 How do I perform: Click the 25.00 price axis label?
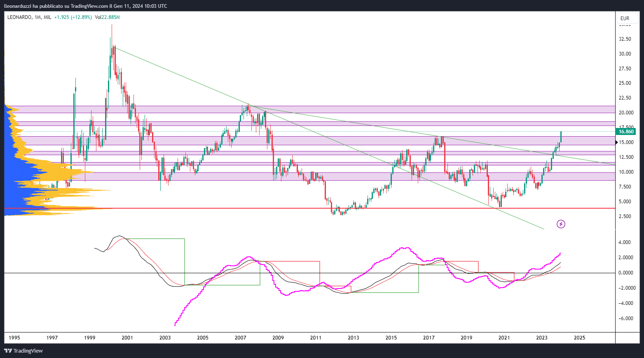click(x=625, y=83)
